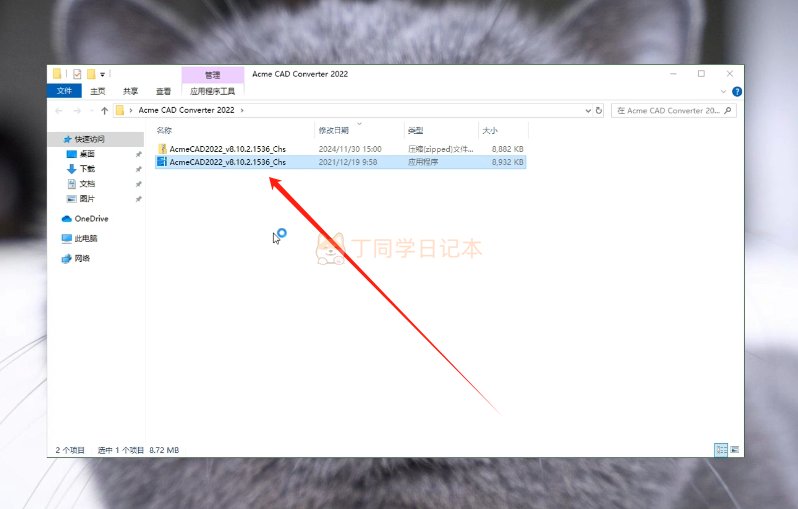
Task: Expand breadcrumb chevron before folder name
Action: [x=131, y=110]
